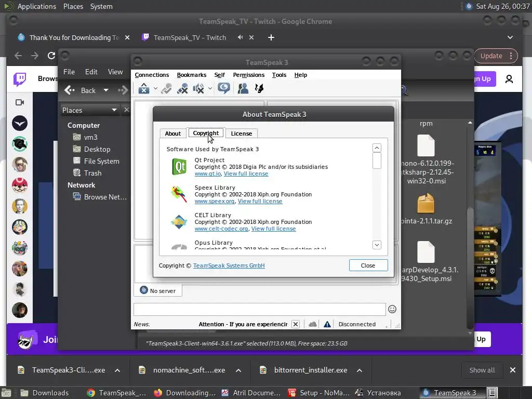Click the subscribe channels eye icon
The height and width of the screenshot is (399, 532).
click(x=223, y=88)
